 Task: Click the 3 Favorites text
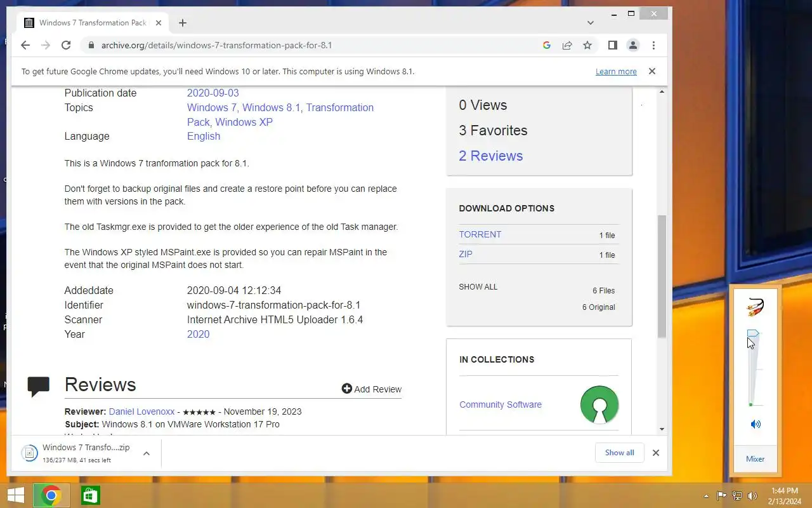coord(493,130)
